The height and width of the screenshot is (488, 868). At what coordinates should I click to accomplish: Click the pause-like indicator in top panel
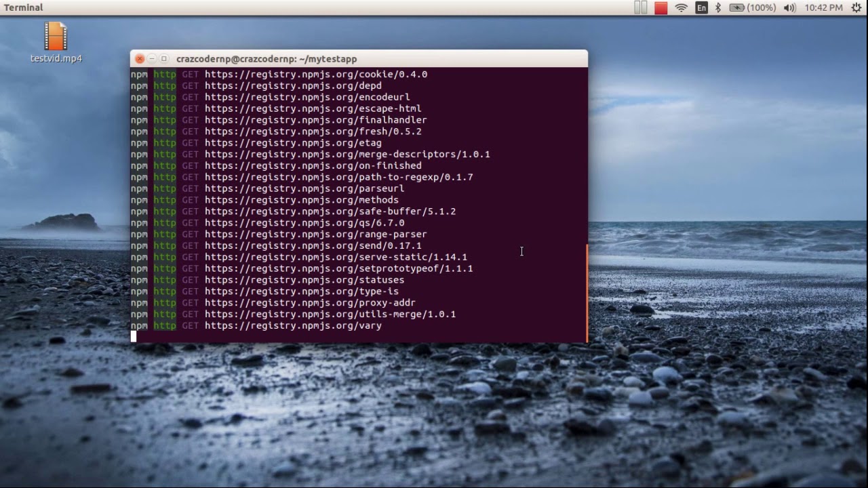click(641, 7)
